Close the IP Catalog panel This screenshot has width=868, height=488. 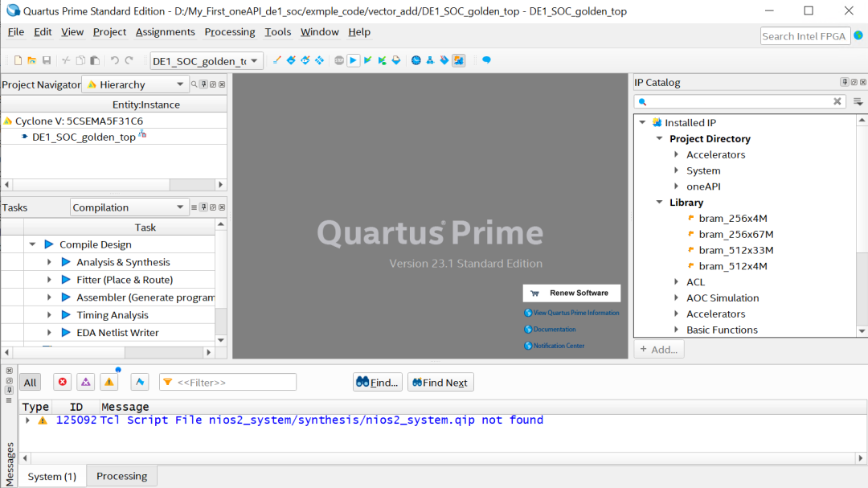click(863, 82)
